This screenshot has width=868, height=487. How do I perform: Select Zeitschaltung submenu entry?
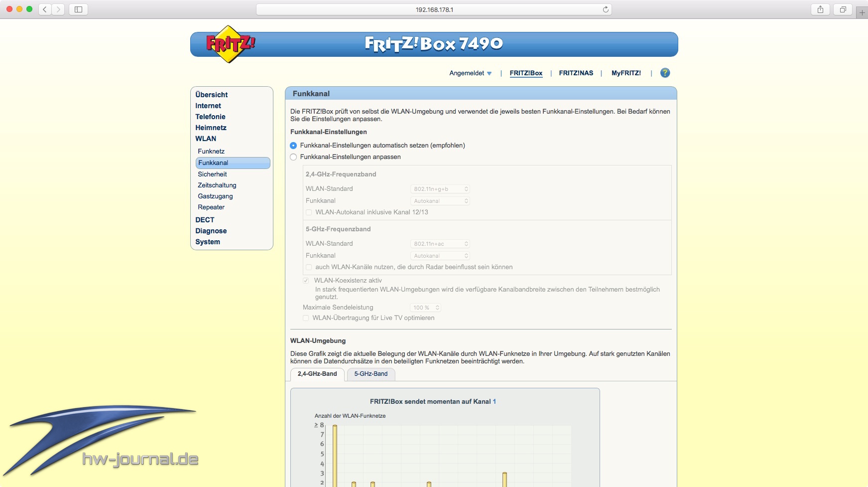(x=217, y=185)
